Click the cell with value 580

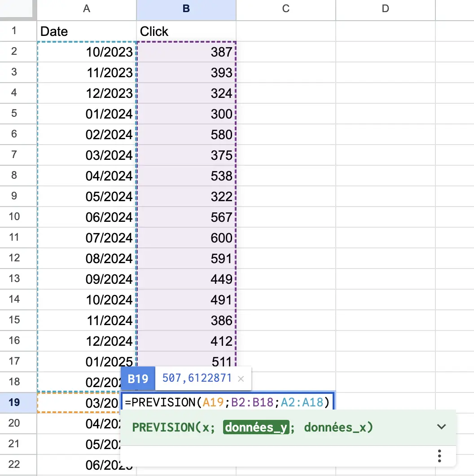(186, 134)
